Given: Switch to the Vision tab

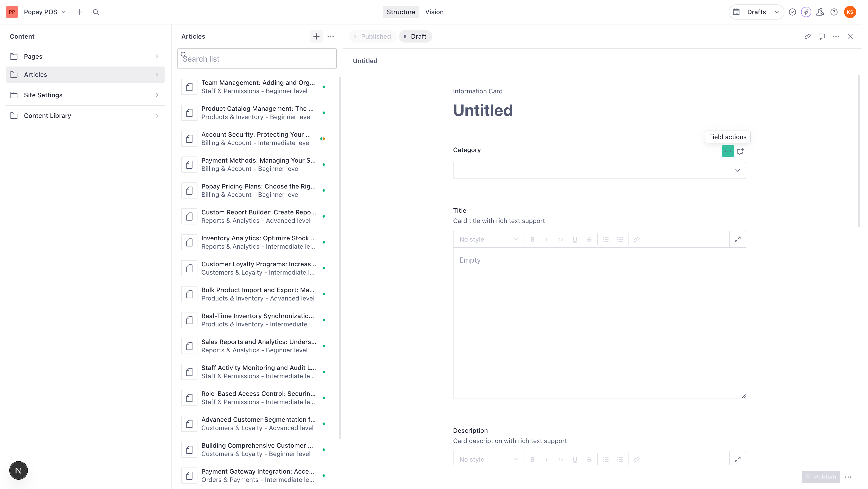Looking at the screenshot, I should click(434, 12).
